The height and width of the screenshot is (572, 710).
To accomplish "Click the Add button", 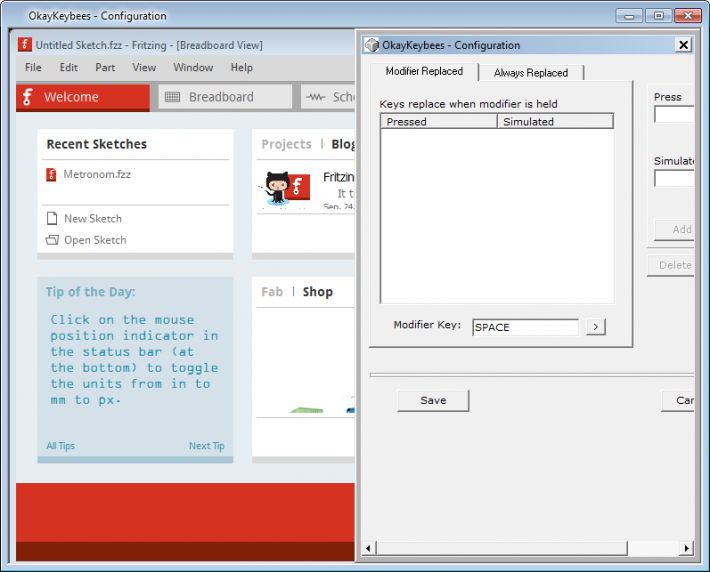I will [675, 230].
